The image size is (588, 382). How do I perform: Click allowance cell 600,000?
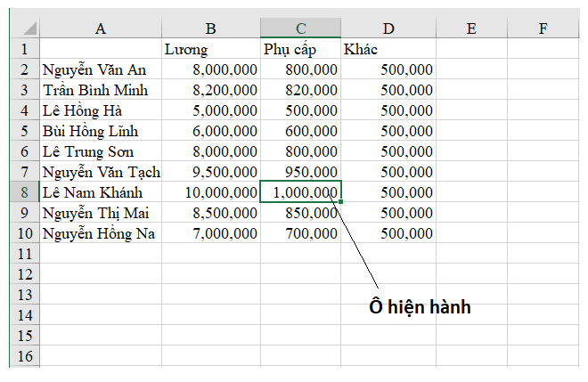(x=301, y=131)
